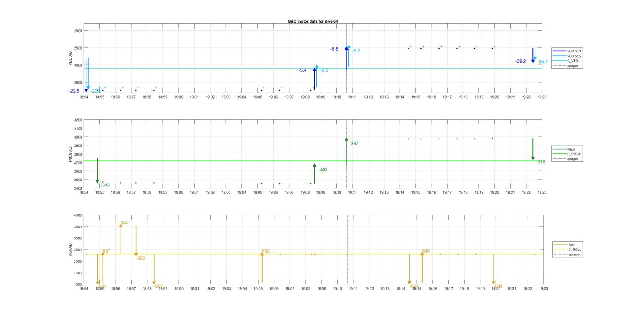The width and height of the screenshot is (644, 319).
Task: Click the roll arrow labeled 652
Action: 262,267
